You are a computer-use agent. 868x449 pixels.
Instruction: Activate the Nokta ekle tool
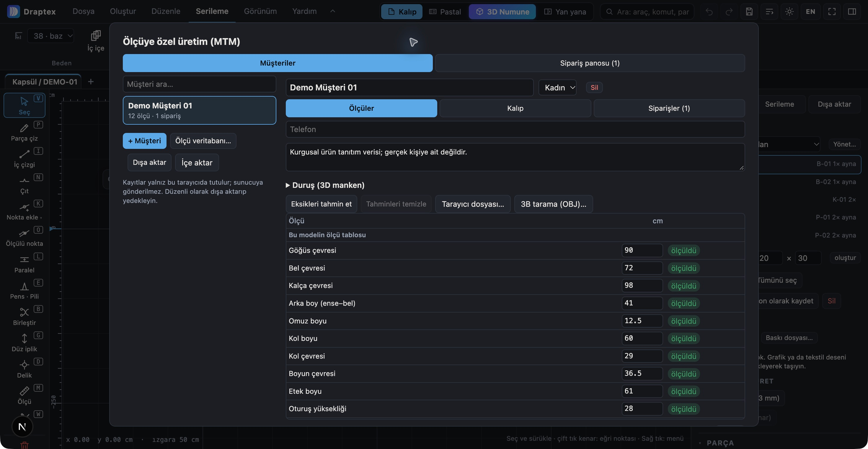point(24,211)
